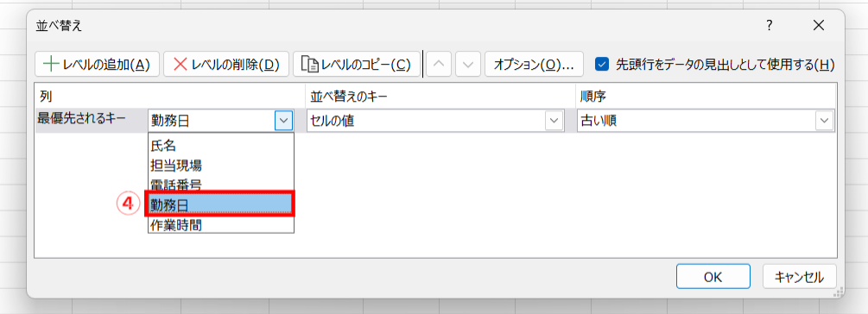Select 氏名 from the column list
This screenshot has width=868, height=314.
[x=220, y=146]
